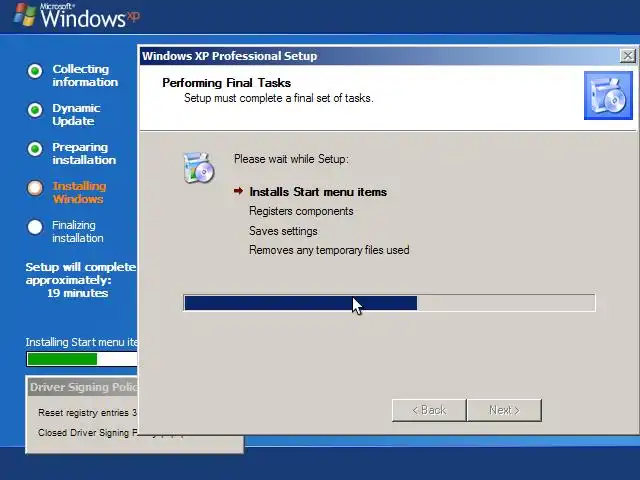Click the Windows XP Professional Setup title bar

380,56
